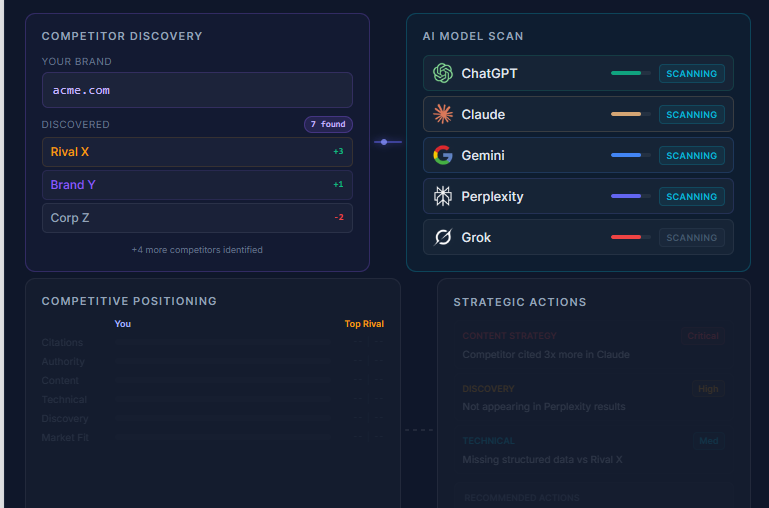This screenshot has height=508, width=769.
Task: Click the Top Rival column label
Action: pos(364,324)
